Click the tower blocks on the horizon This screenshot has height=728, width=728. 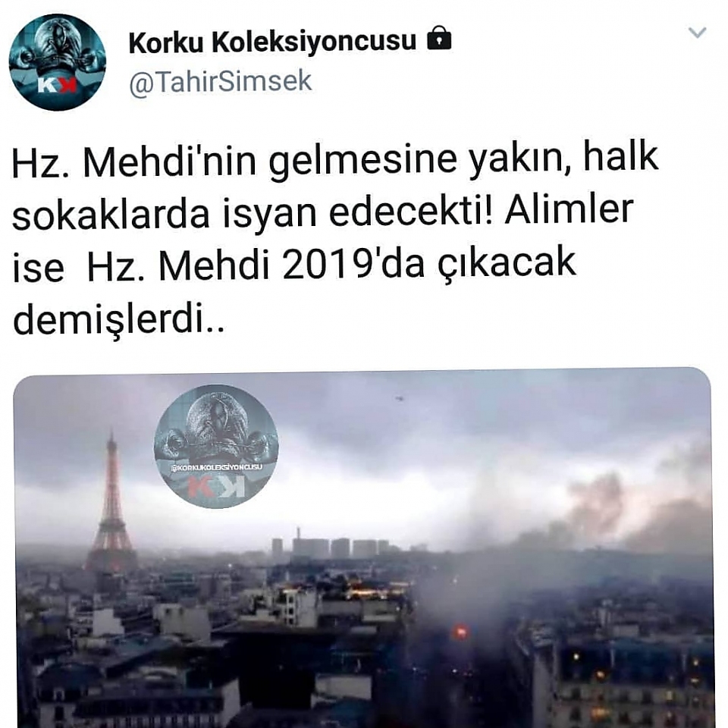[331, 546]
